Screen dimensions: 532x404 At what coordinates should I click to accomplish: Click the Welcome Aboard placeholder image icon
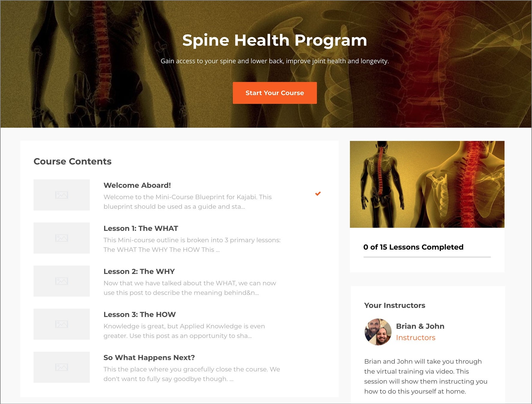(62, 195)
